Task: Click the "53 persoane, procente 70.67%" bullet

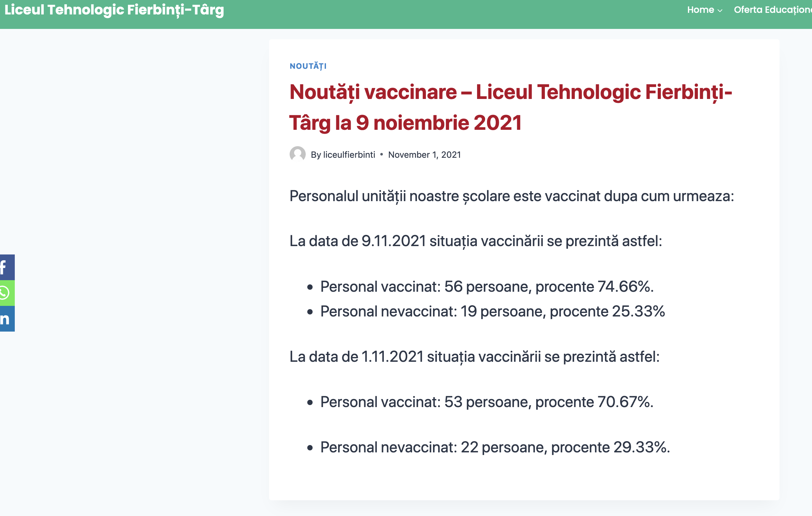Action: [487, 402]
